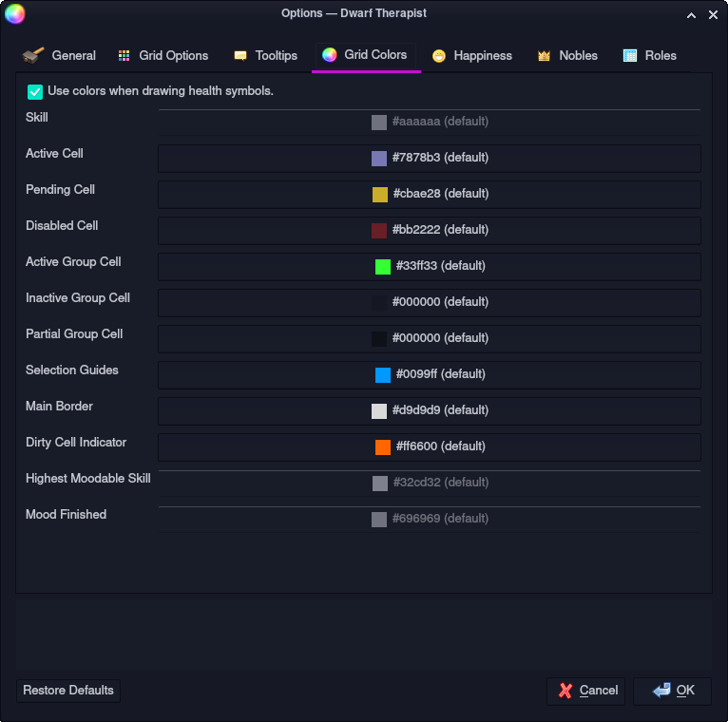Image resolution: width=728 pixels, height=722 pixels.
Task: Click the Mood Finished label
Action: pyautogui.click(x=66, y=515)
